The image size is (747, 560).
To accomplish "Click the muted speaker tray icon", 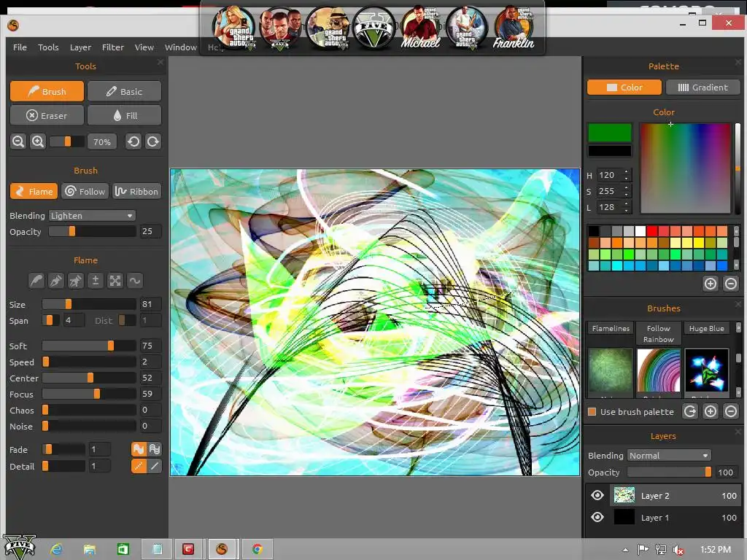I will [678, 550].
